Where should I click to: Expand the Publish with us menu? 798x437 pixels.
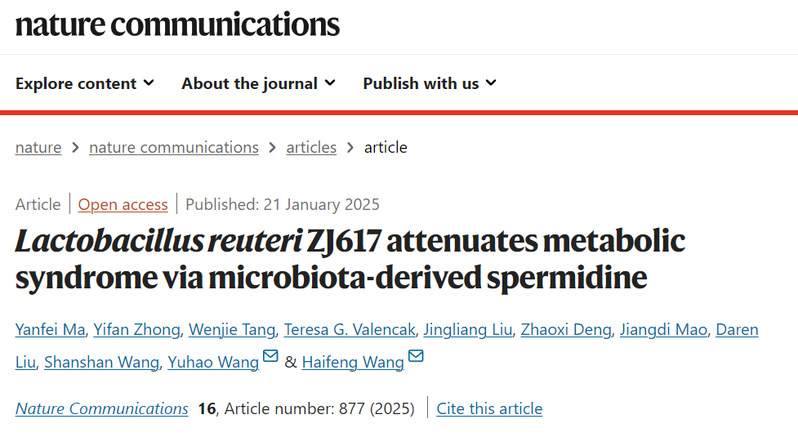point(430,83)
